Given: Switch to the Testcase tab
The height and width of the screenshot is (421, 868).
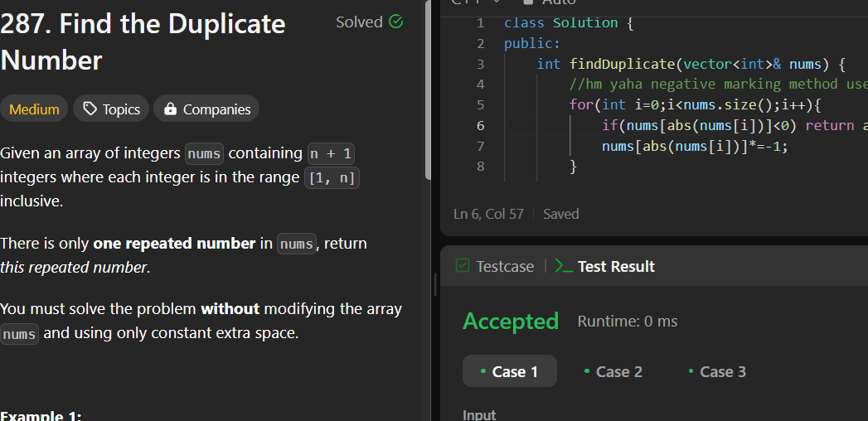Looking at the screenshot, I should (494, 267).
